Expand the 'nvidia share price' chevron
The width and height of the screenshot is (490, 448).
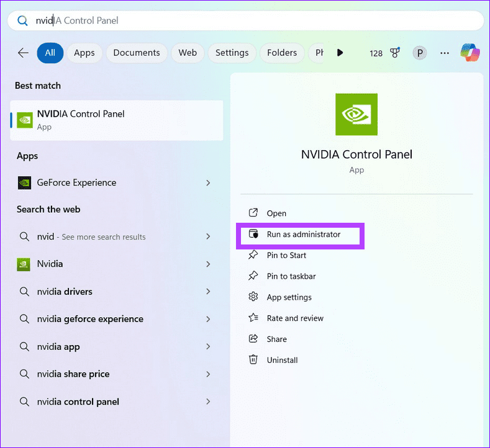tap(208, 374)
